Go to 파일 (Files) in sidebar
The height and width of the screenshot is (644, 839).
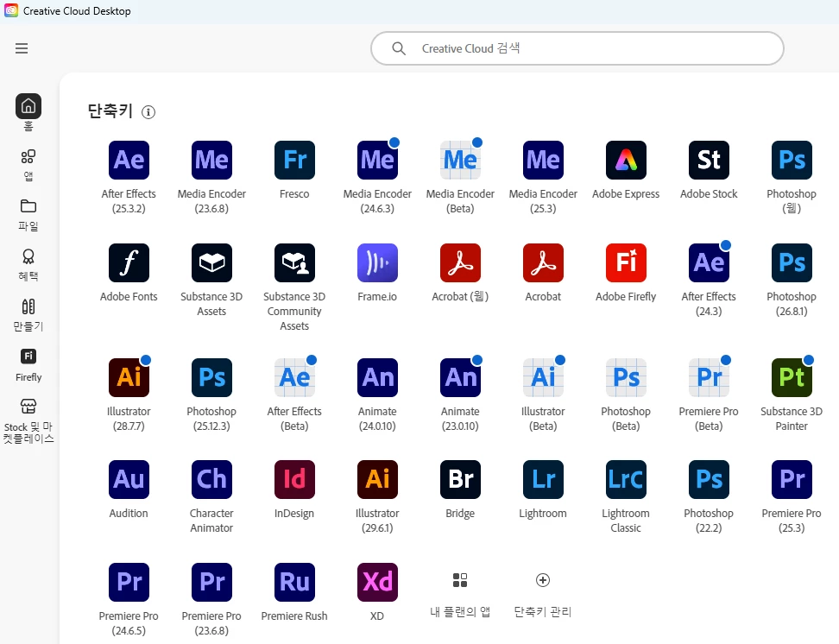[28, 215]
